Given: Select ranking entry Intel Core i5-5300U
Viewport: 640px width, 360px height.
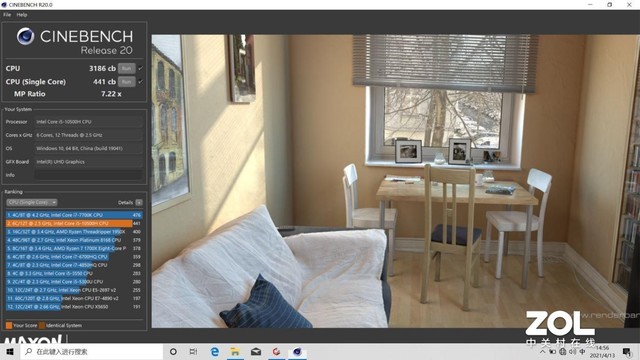Looking at the screenshot, I should point(74,282).
